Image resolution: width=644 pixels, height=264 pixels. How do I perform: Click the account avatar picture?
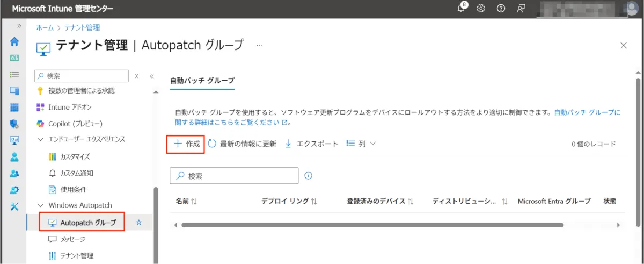pyautogui.click(x=633, y=9)
